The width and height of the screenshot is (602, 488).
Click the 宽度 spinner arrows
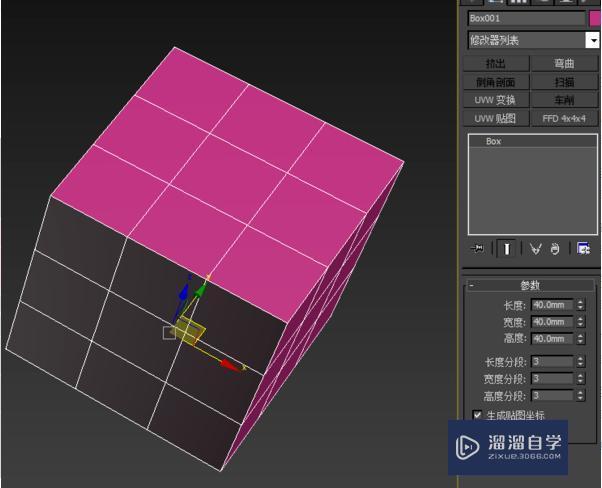click(x=580, y=322)
